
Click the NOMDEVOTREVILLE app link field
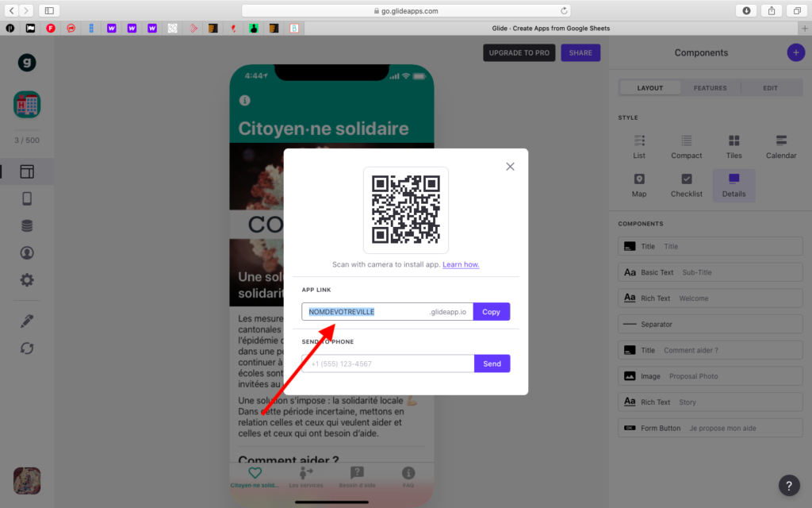(x=387, y=311)
